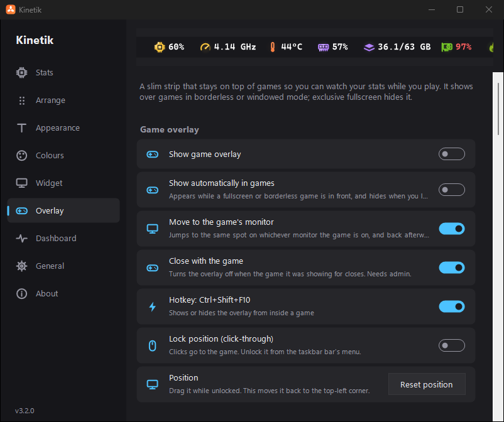Click the temperature thermometer icon in the preview strip
Image resolution: width=504 pixels, height=422 pixels.
click(273, 47)
